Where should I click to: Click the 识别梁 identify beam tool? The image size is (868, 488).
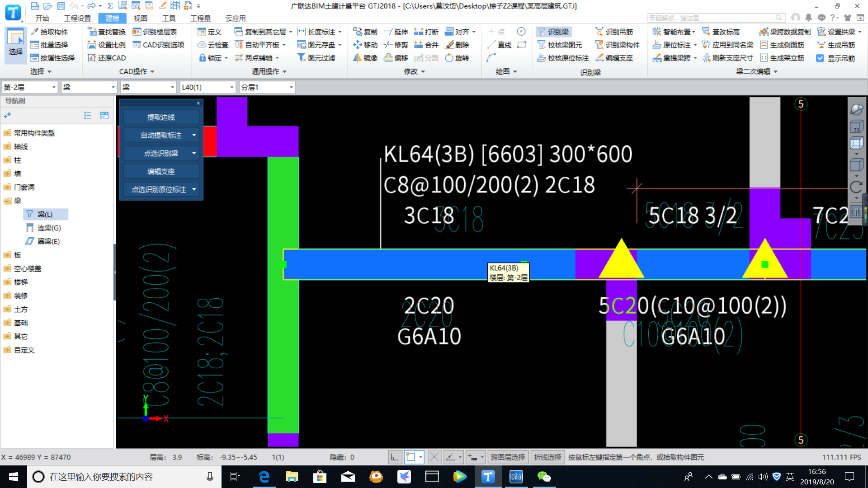pyautogui.click(x=554, y=32)
